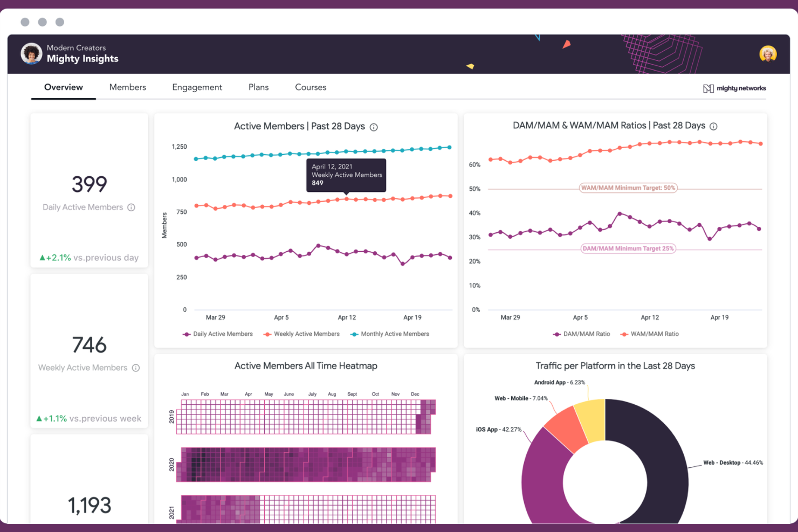Click the first gray window control dot
The height and width of the screenshot is (532, 798).
tap(25, 22)
